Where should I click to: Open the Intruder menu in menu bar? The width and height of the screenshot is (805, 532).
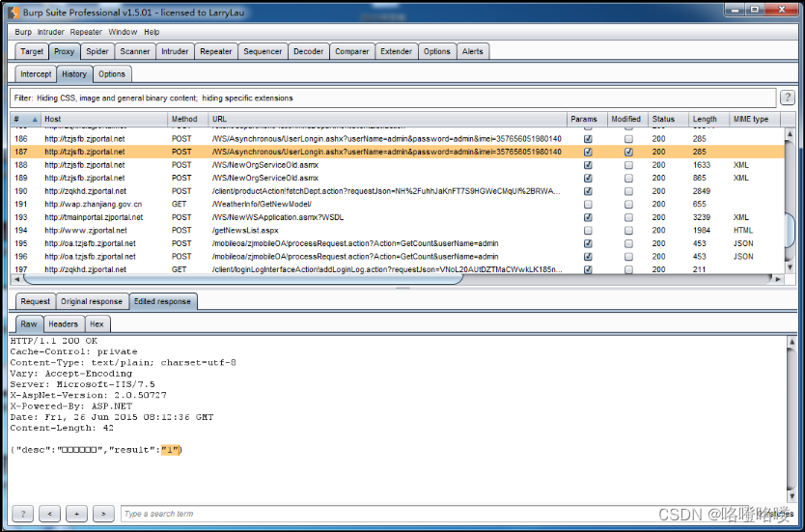51,32
